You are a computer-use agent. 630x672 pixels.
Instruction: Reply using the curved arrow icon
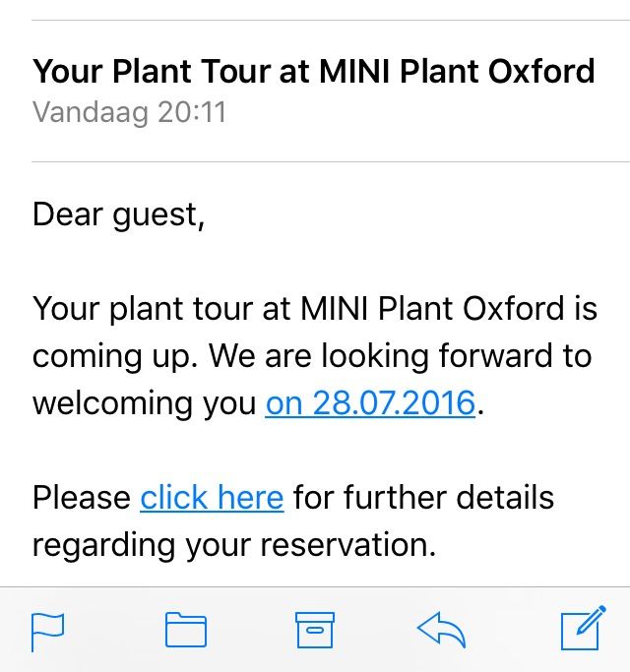[x=441, y=629]
